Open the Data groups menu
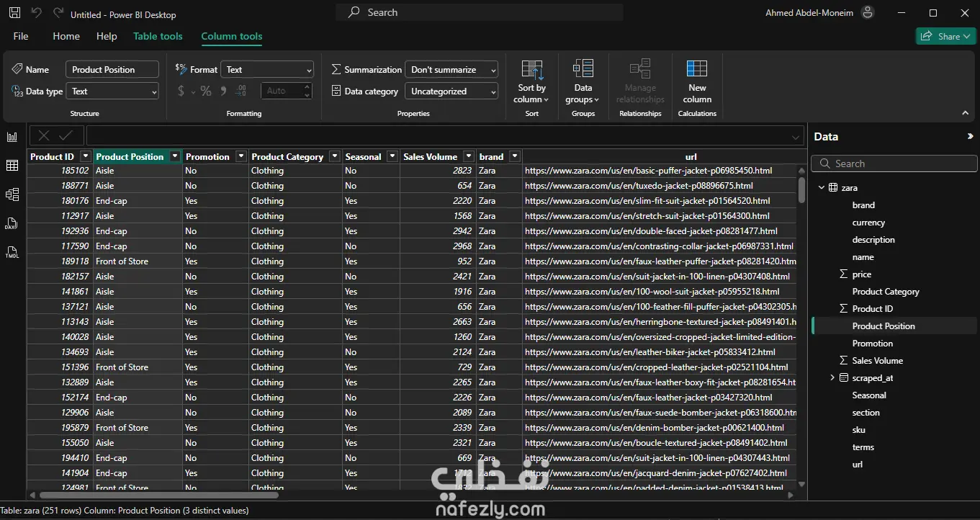 (583, 81)
